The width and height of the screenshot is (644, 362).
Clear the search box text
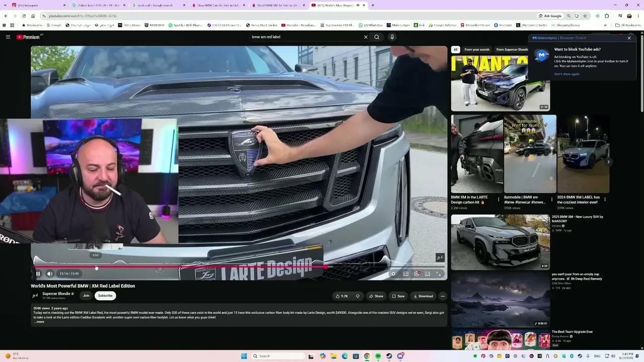pos(366,37)
